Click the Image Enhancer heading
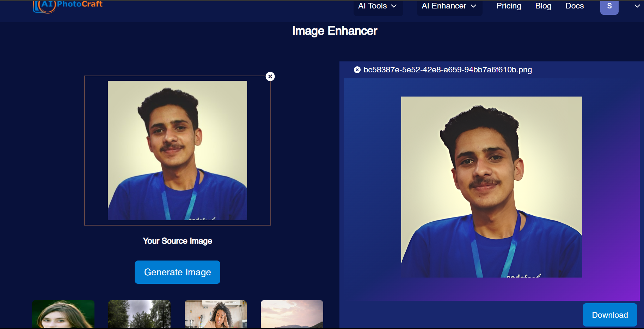 click(x=335, y=31)
